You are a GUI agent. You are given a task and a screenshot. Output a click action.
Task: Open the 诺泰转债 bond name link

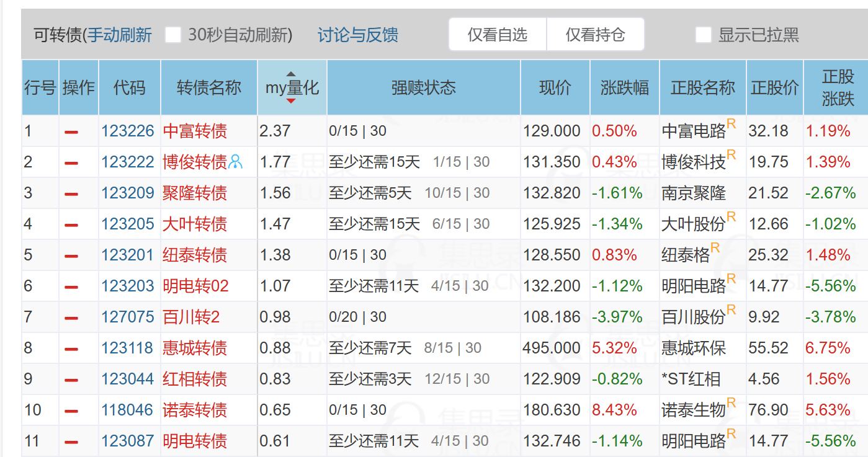(x=195, y=410)
